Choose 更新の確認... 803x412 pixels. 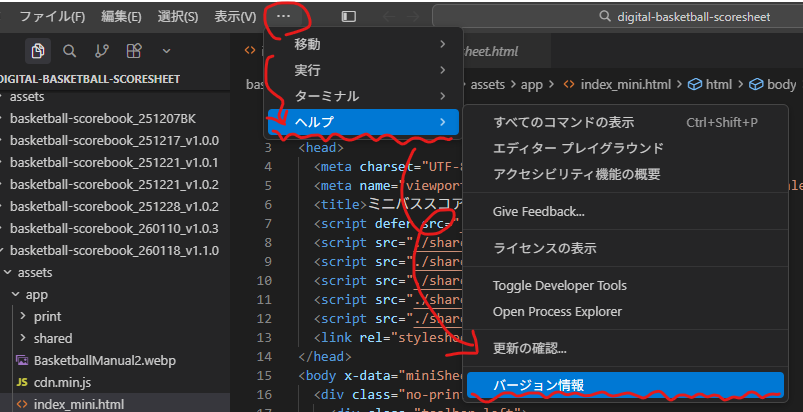pyautogui.click(x=625, y=349)
